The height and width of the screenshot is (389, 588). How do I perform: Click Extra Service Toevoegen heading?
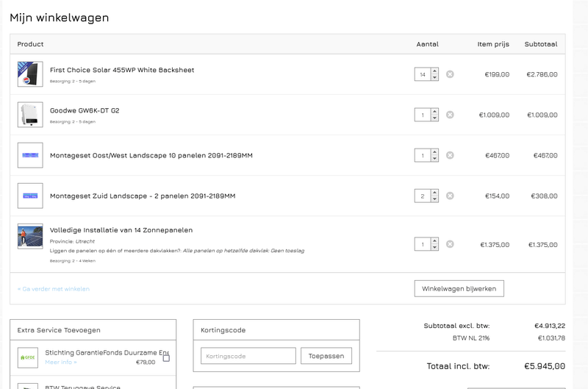point(59,330)
